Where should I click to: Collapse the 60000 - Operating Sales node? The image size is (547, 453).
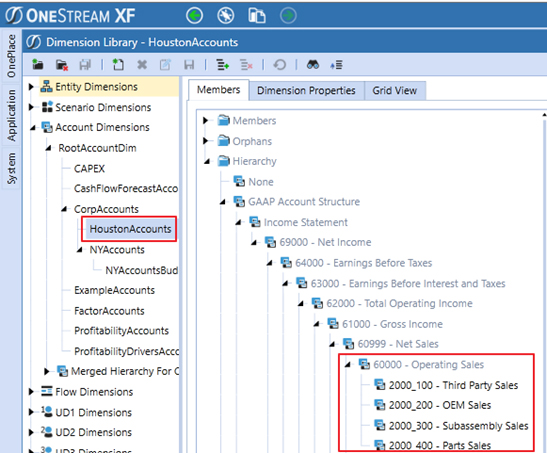pyautogui.click(x=347, y=365)
